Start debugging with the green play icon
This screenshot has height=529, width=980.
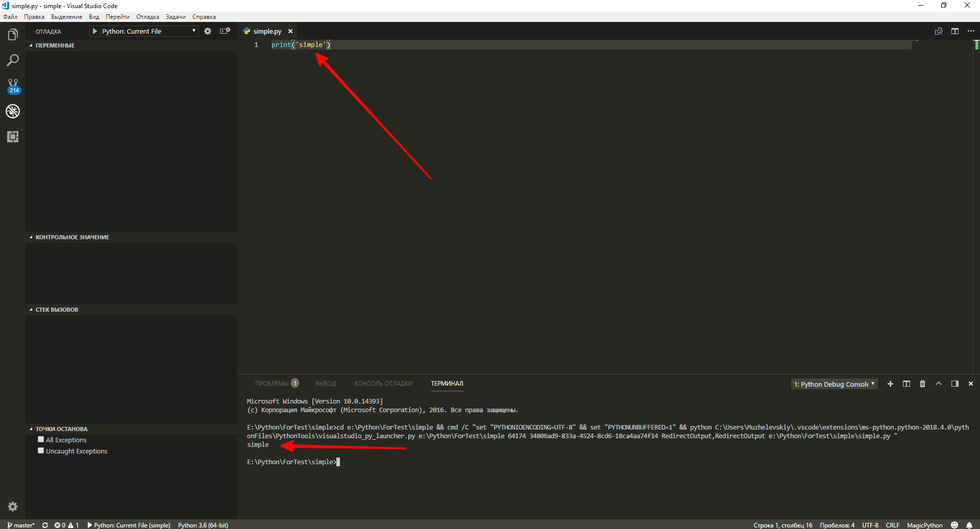tap(95, 31)
